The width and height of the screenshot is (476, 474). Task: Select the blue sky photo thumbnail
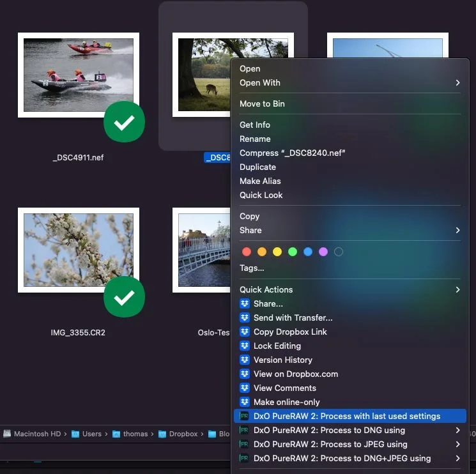tap(387, 45)
